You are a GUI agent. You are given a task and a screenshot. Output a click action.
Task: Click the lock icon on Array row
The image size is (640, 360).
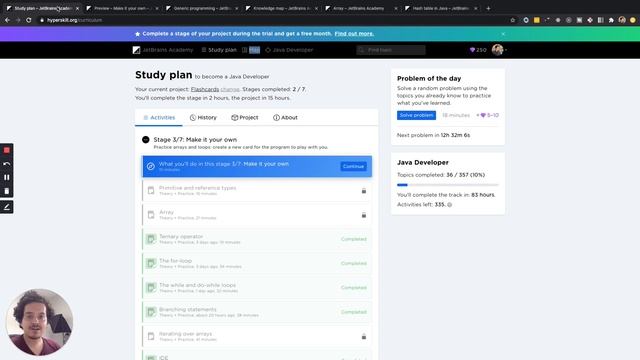(364, 215)
